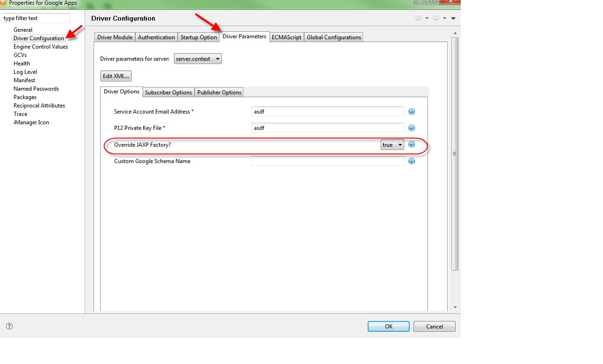Dismiss dialog with Cancel button

[435, 326]
